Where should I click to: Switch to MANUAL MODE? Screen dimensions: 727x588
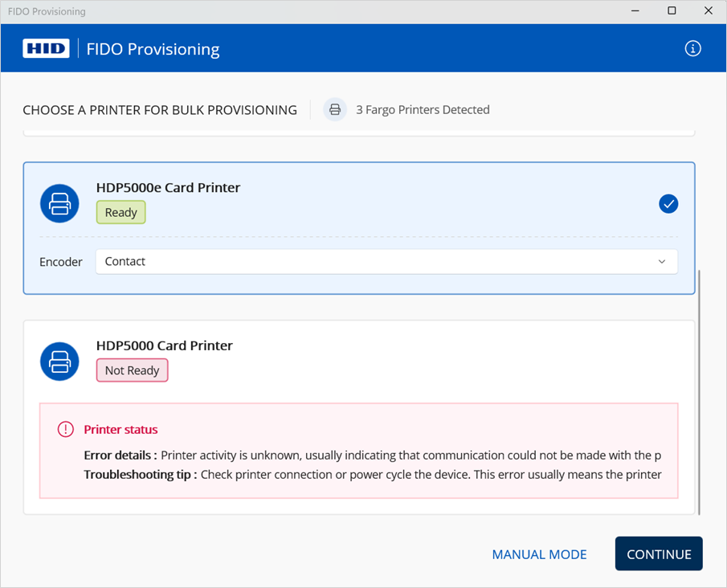[x=539, y=554]
